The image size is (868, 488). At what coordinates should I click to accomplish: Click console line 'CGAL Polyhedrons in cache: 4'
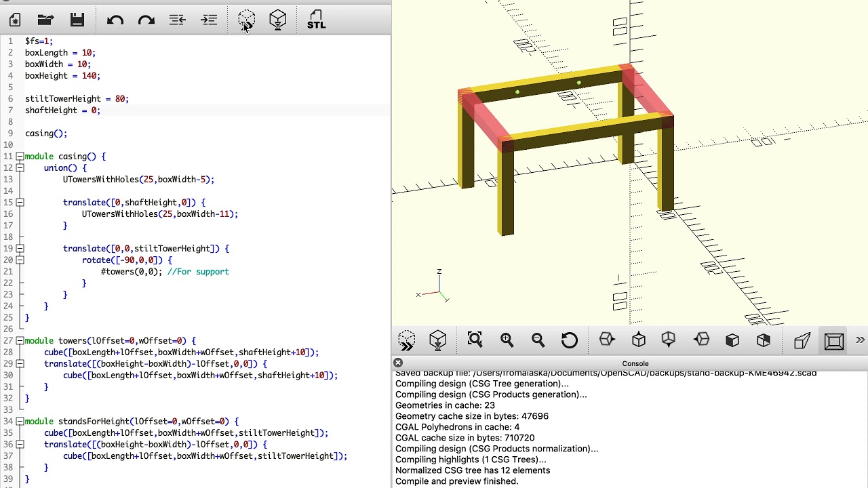pyautogui.click(x=457, y=427)
